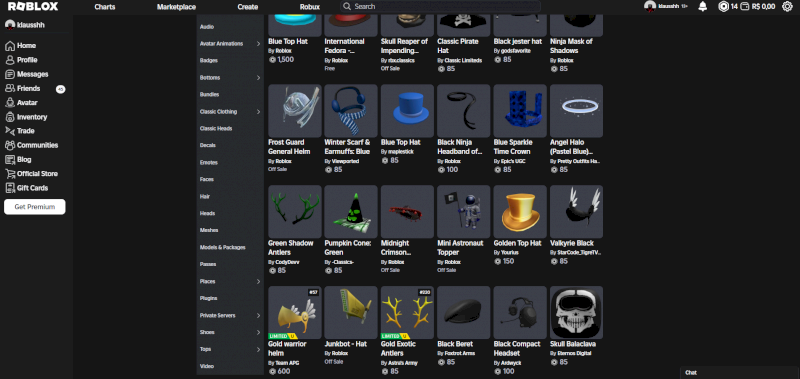Open the notifications bell

coord(703,7)
